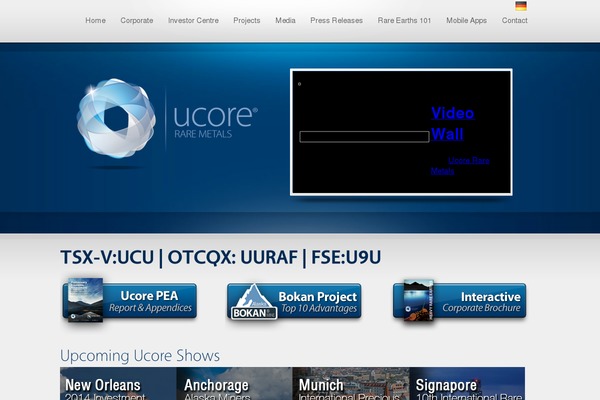Open Interactive Corporate Brochure button
Screen dimensions: 600x400
pyautogui.click(x=460, y=301)
